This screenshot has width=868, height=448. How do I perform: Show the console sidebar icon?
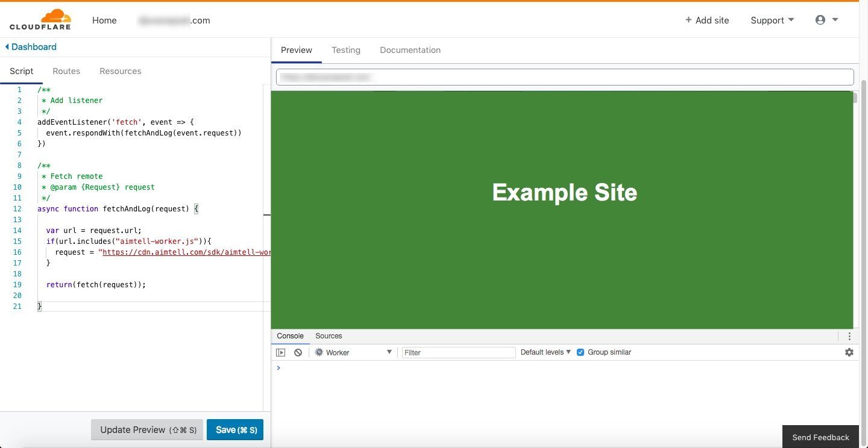(280, 352)
